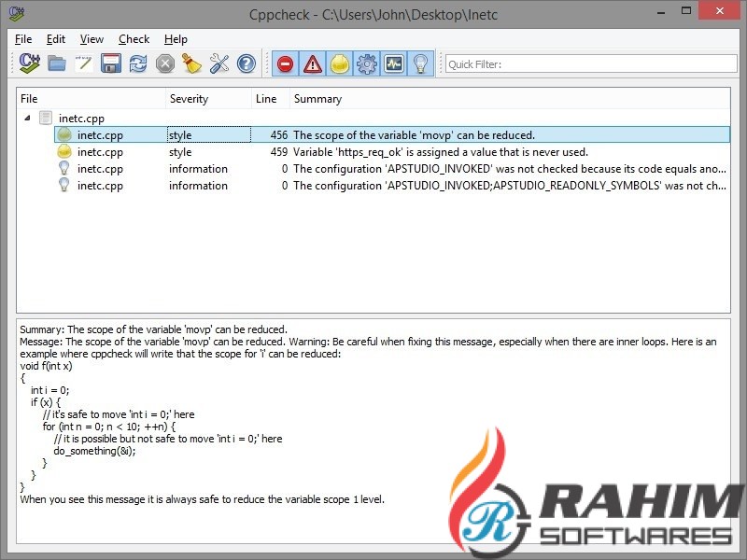Click the file document icon beside inetc.cpp
This screenshot has height=560, width=747.
[x=46, y=118]
